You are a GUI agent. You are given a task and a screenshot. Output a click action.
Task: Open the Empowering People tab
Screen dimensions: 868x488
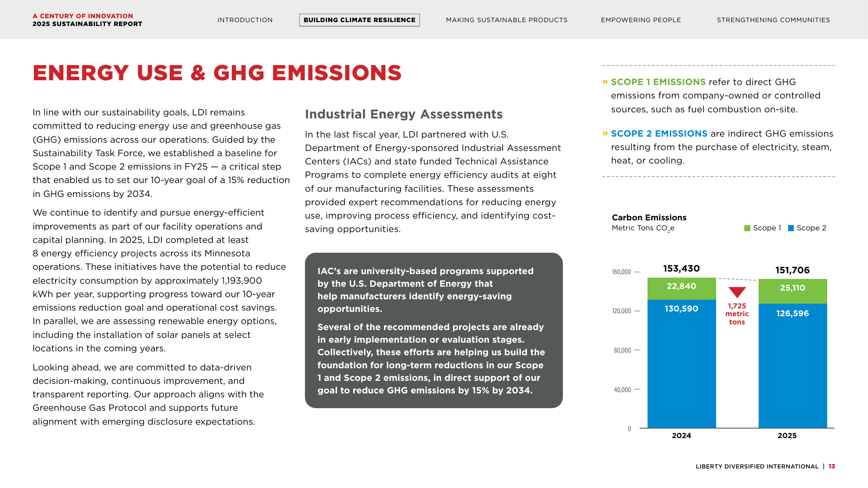(641, 20)
